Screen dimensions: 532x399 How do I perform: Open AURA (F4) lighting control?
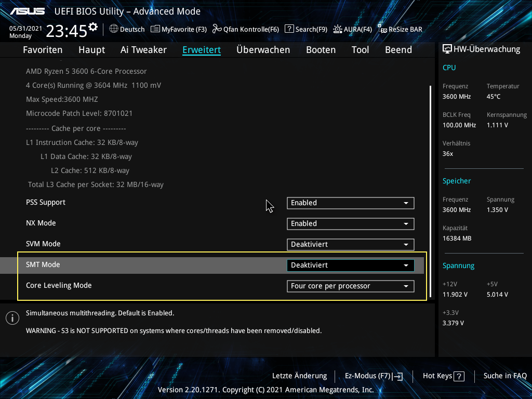click(352, 29)
